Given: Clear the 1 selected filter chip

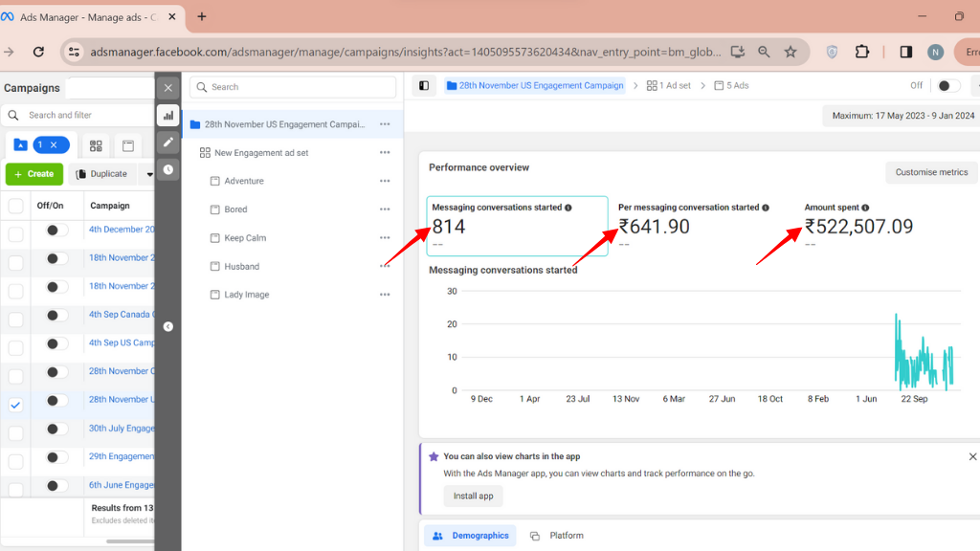Looking at the screenshot, I should 54,145.
